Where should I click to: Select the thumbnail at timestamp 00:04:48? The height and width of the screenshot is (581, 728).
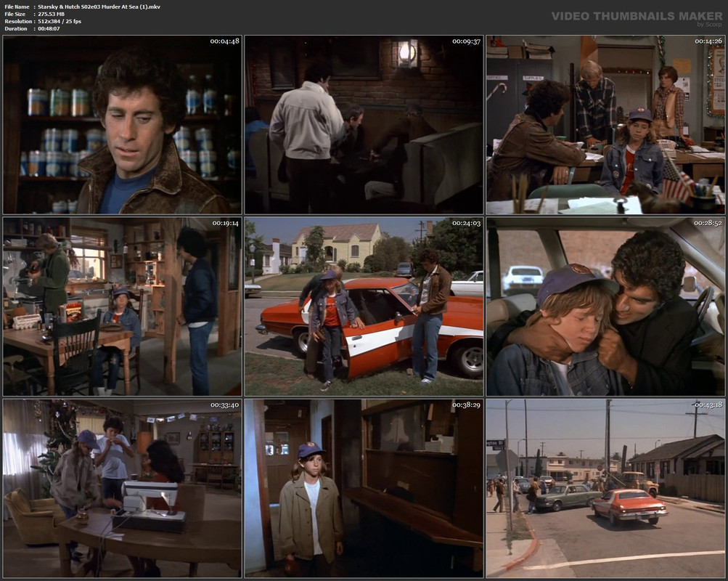tap(122, 125)
